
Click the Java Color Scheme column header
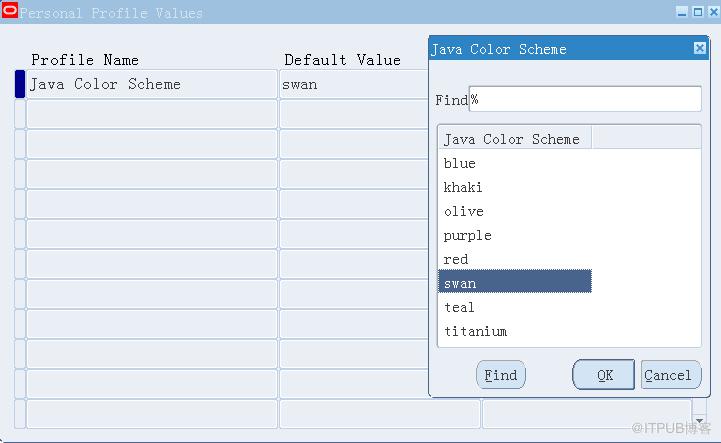pos(515,139)
